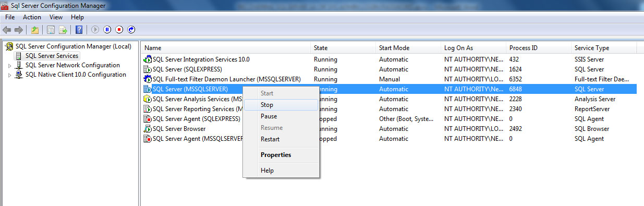
Task: Click the title bar application icon
Action: tap(5, 6)
